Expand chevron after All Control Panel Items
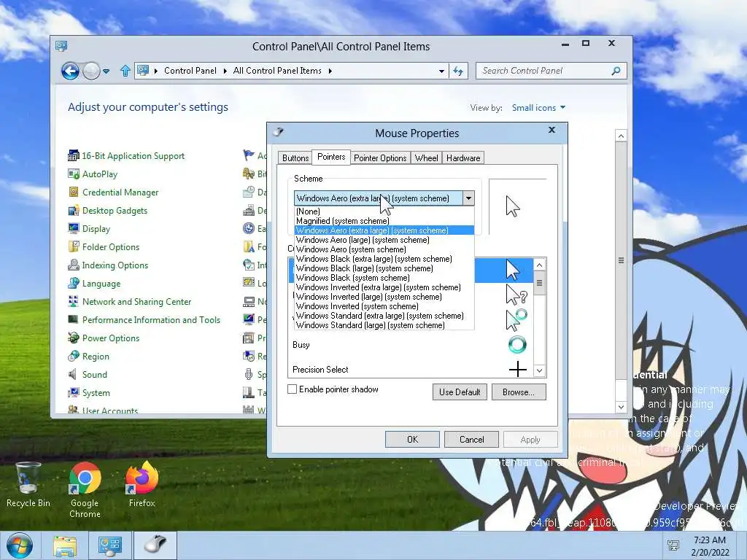The image size is (747, 560). [330, 71]
